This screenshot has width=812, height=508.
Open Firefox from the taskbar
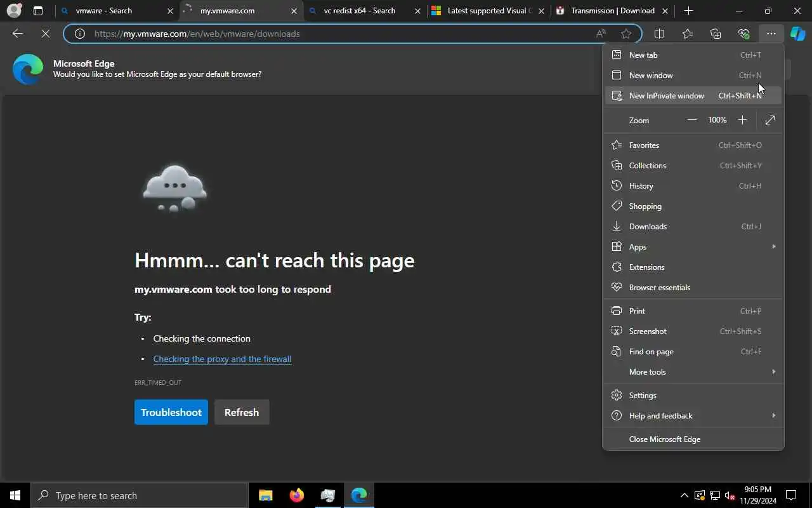[296, 495]
